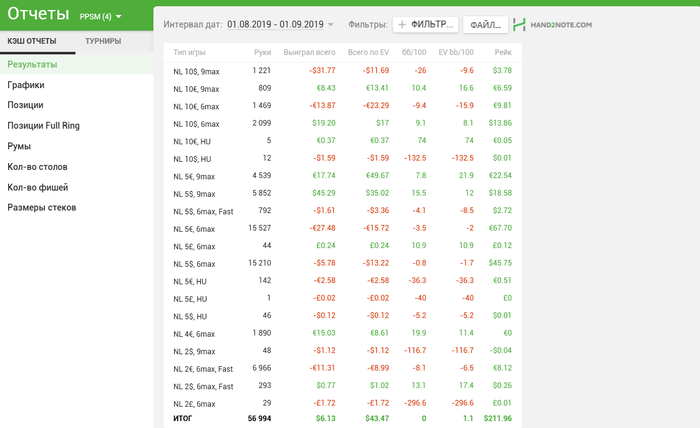Select the NL 10€, 6max row
The image size is (700, 428).
342,106
